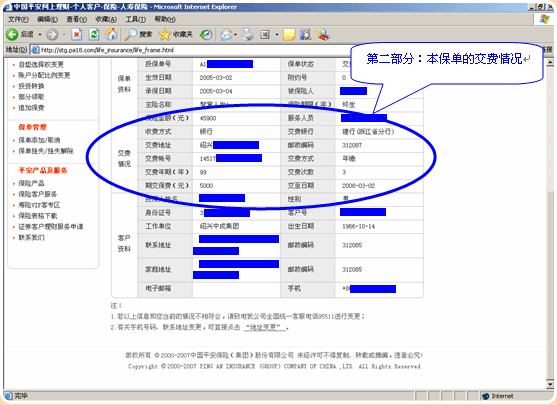
Task: Click the 5000 期交保费 value
Action: [206, 186]
